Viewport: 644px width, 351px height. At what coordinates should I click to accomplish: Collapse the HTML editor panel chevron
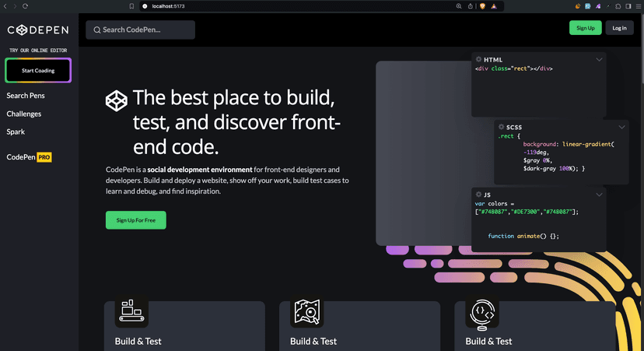[x=599, y=60]
